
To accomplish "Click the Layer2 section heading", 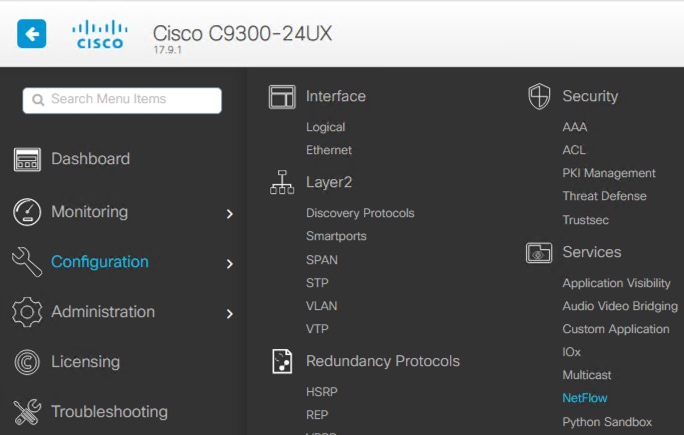I will tap(329, 182).
